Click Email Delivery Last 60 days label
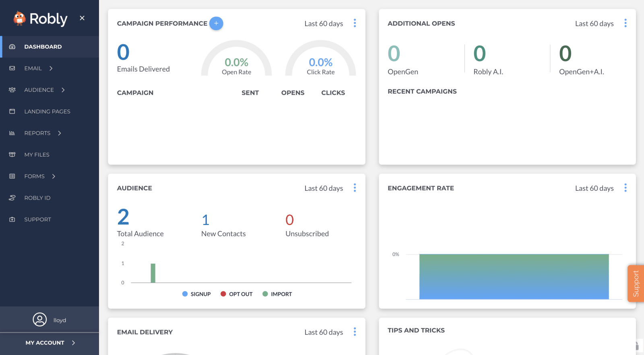This screenshot has height=355, width=644. (324, 332)
